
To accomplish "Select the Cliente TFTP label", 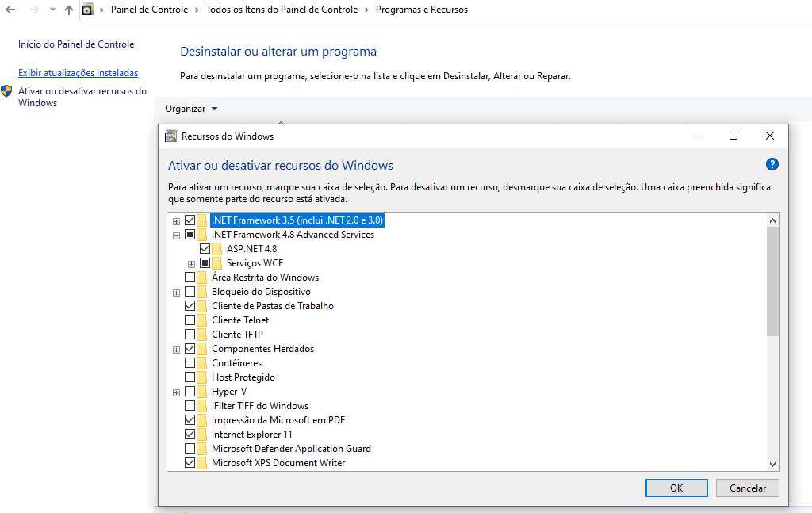I will point(237,335).
